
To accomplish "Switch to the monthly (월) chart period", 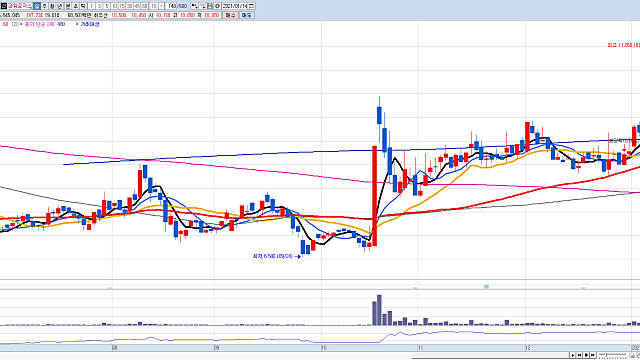I will (x=52, y=6).
